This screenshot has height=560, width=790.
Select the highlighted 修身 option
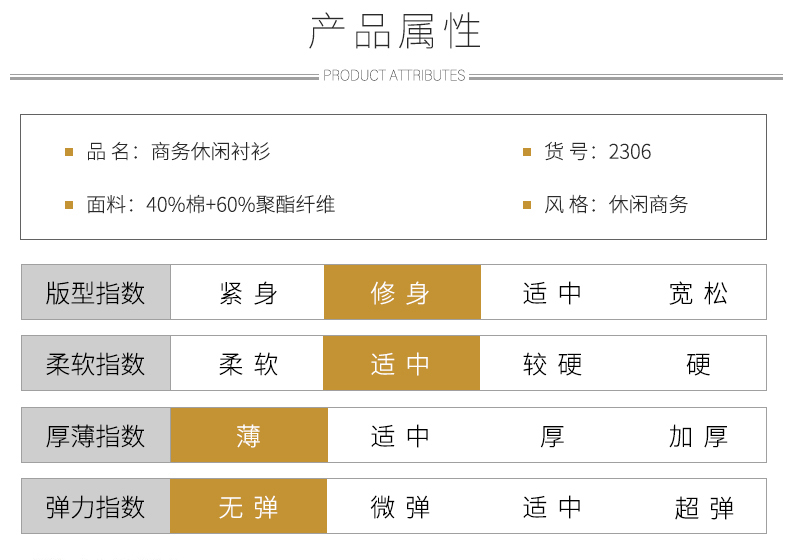pyautogui.click(x=401, y=293)
